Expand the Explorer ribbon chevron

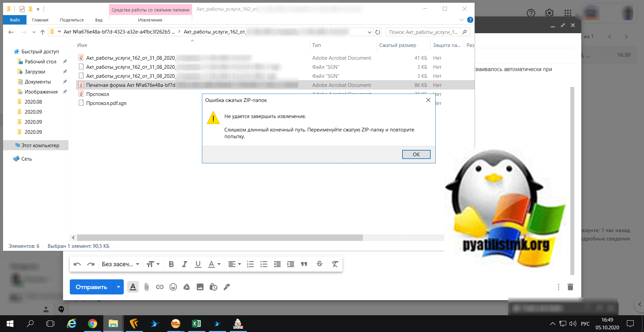pyautogui.click(x=462, y=20)
